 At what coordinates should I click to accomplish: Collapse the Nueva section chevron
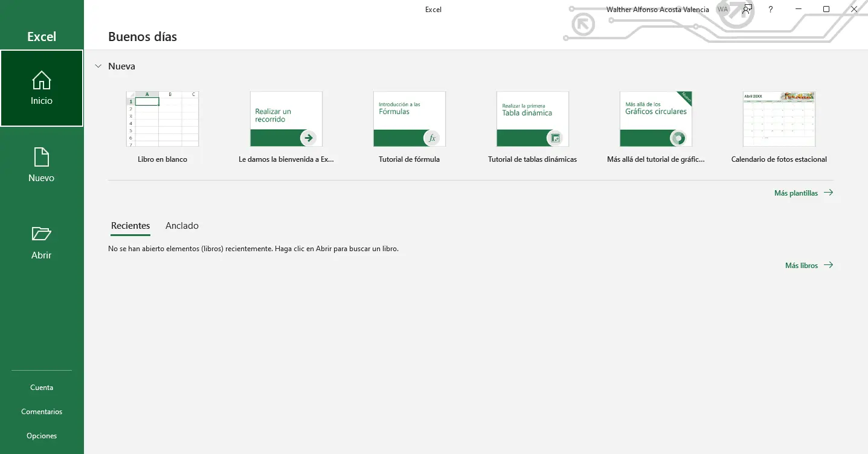click(x=98, y=66)
